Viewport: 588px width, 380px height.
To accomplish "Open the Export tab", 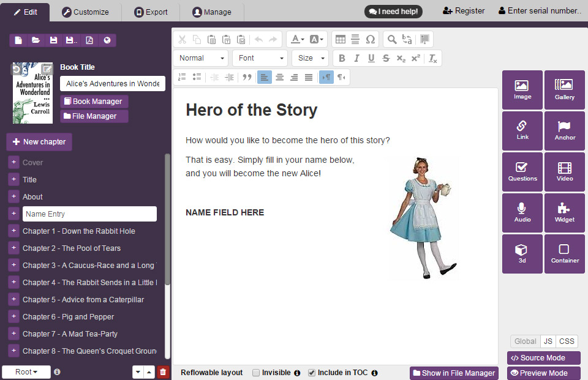I will (151, 12).
